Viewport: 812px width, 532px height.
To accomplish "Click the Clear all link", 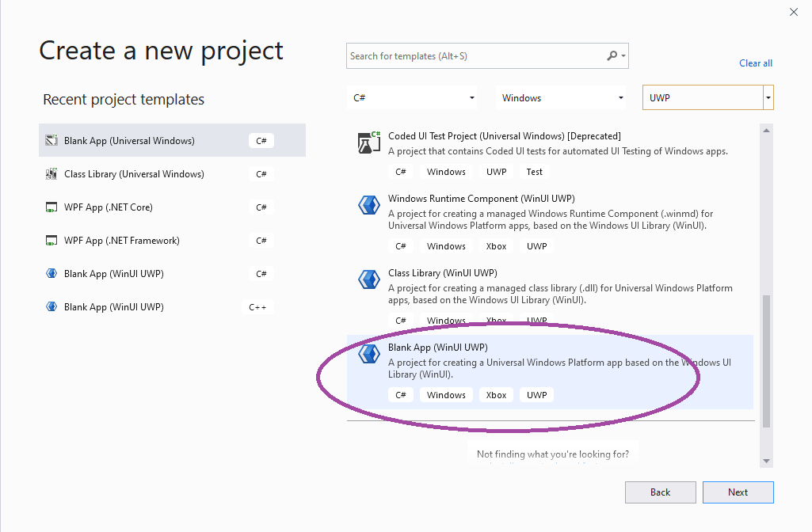I will pos(756,63).
